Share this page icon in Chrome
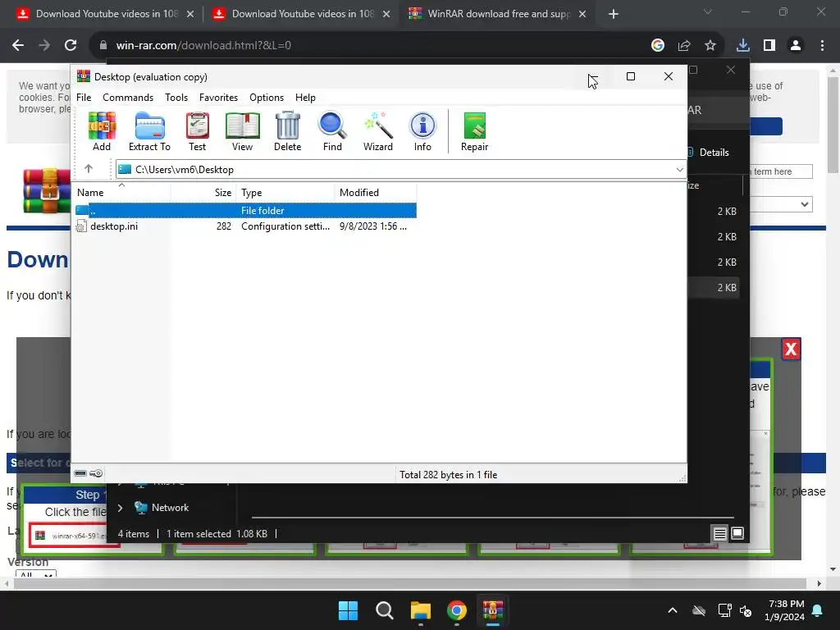Image resolution: width=840 pixels, height=630 pixels. coord(684,46)
